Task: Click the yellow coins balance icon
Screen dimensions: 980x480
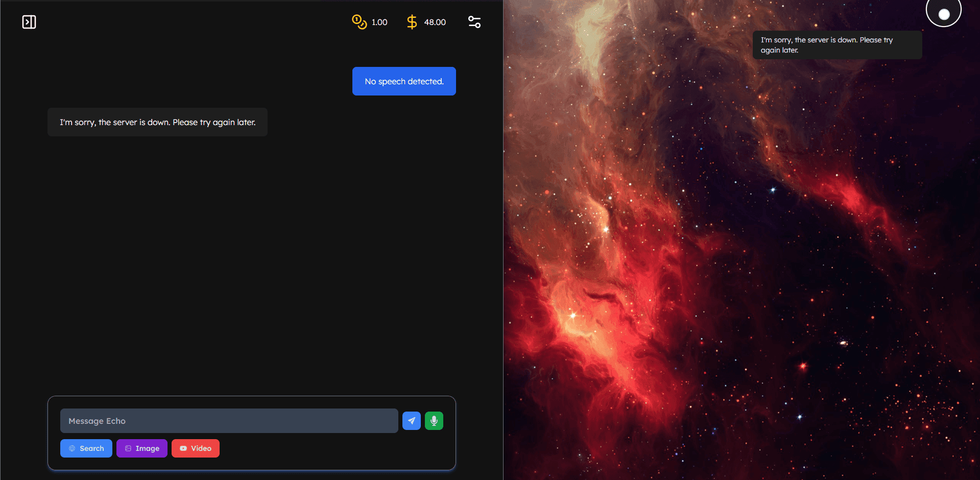Action: pos(359,22)
